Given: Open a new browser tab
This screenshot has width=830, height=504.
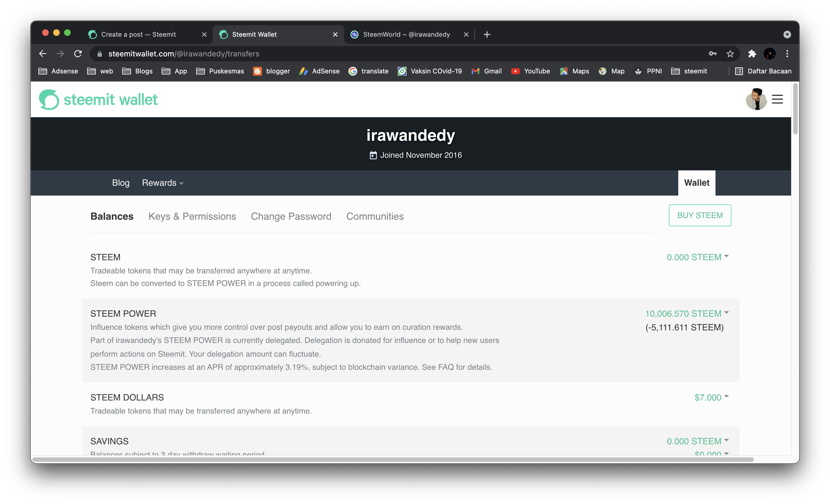Looking at the screenshot, I should click(x=487, y=34).
